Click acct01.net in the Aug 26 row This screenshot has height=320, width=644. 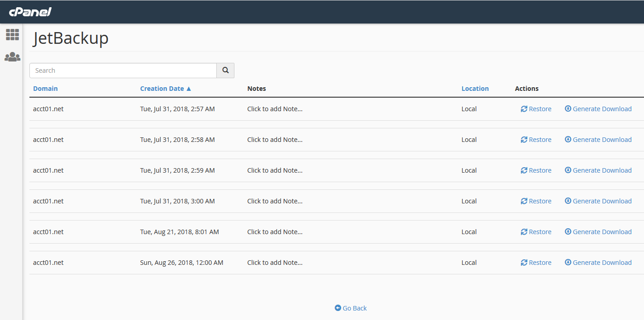pyautogui.click(x=48, y=263)
